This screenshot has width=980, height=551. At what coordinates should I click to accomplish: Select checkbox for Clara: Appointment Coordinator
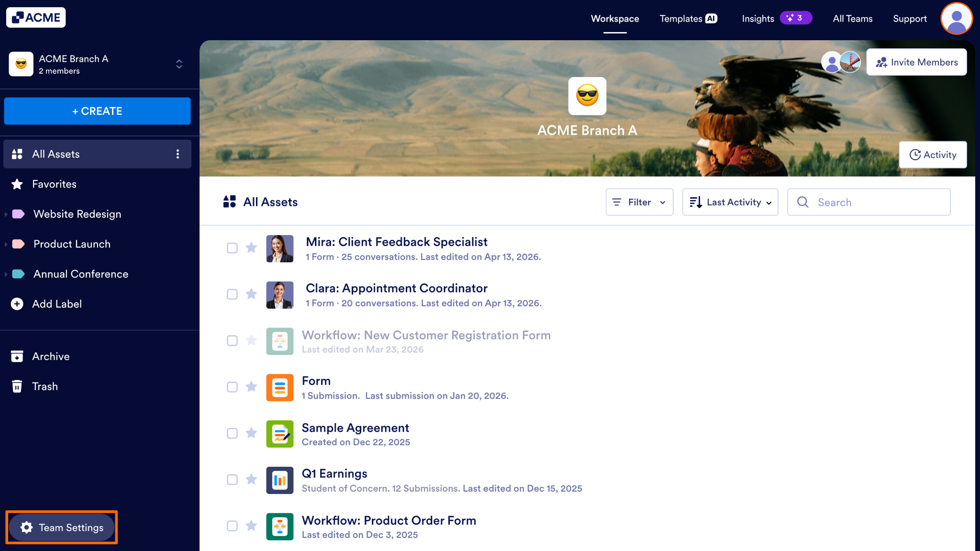232,294
